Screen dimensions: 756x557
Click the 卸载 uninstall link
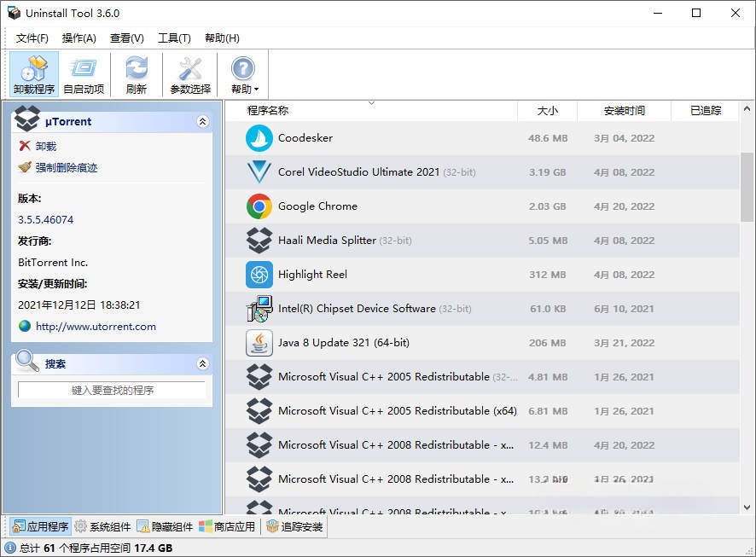pyautogui.click(x=46, y=146)
